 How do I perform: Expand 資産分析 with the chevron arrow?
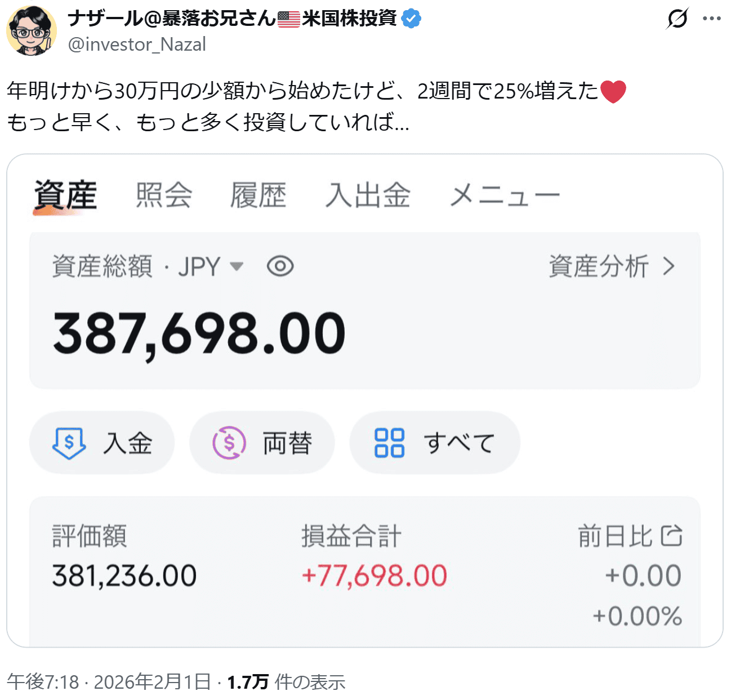668,266
